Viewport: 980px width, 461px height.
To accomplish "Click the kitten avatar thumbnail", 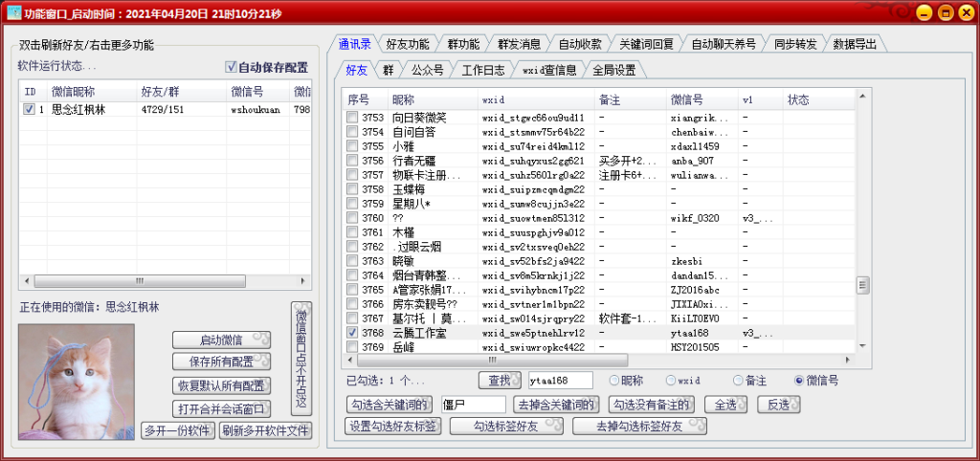I will [76, 383].
